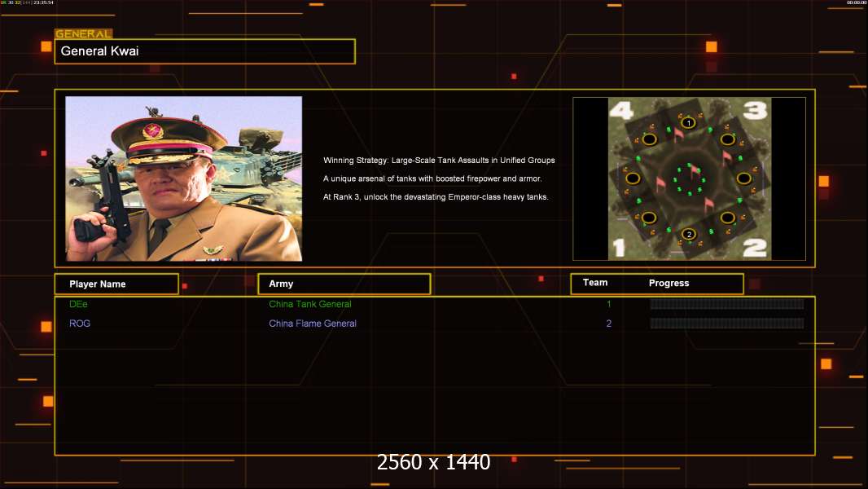The image size is (868, 489).
Task: Click team number 1 for DEe
Action: pos(608,304)
